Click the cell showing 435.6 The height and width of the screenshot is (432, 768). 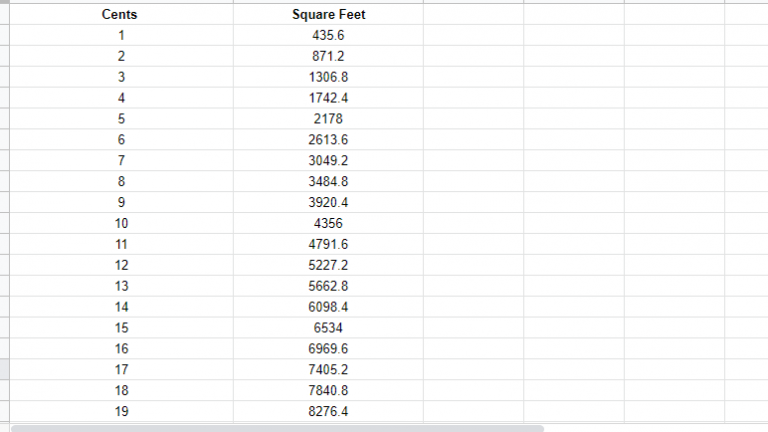click(328, 35)
